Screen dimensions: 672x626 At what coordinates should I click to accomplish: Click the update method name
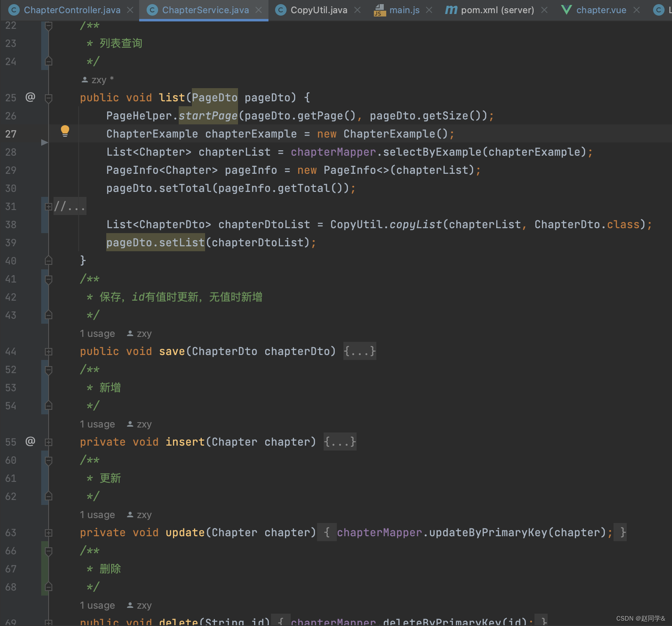click(185, 533)
